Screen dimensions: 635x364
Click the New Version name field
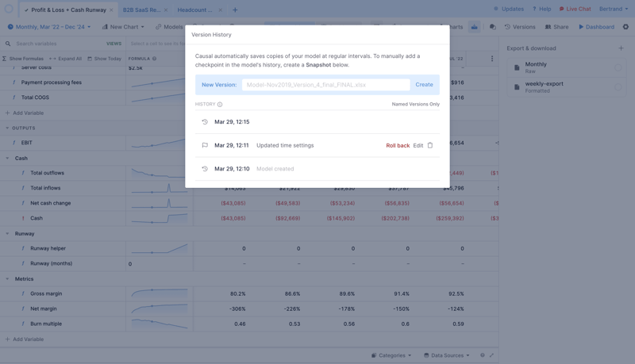(325, 84)
